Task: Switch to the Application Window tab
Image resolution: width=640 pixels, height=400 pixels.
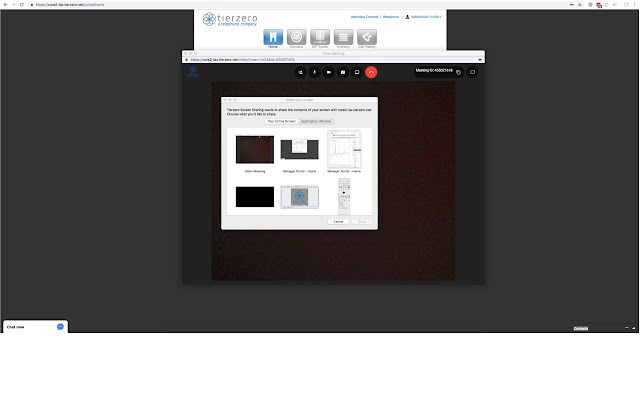Action: pos(316,121)
